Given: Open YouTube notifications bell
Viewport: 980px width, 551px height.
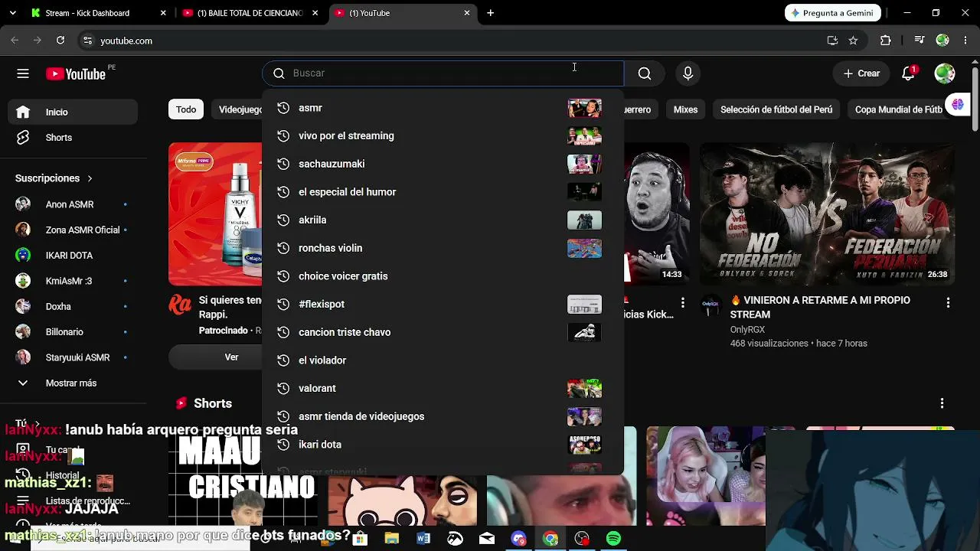Looking at the screenshot, I should (x=908, y=73).
